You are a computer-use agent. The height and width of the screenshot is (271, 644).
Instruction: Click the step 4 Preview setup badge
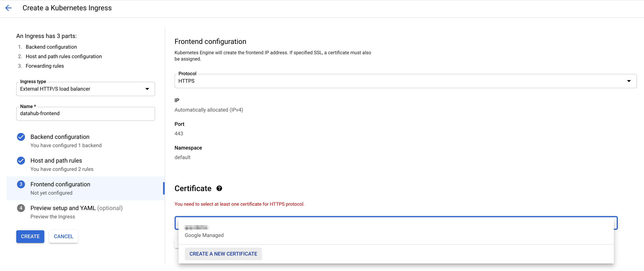click(21, 208)
